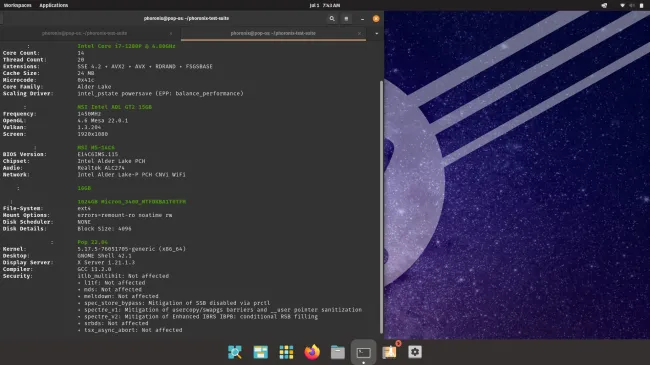The height and width of the screenshot is (365, 650).
Task: Click the '1920x1080' screen value
Action: point(92,134)
